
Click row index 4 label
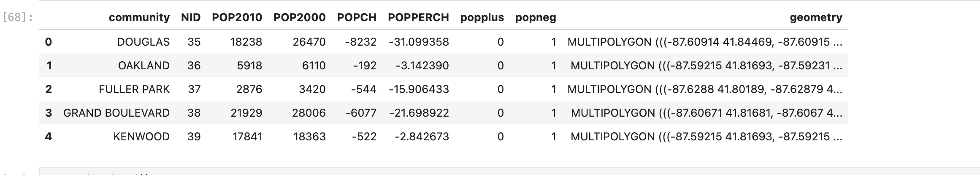(x=49, y=137)
